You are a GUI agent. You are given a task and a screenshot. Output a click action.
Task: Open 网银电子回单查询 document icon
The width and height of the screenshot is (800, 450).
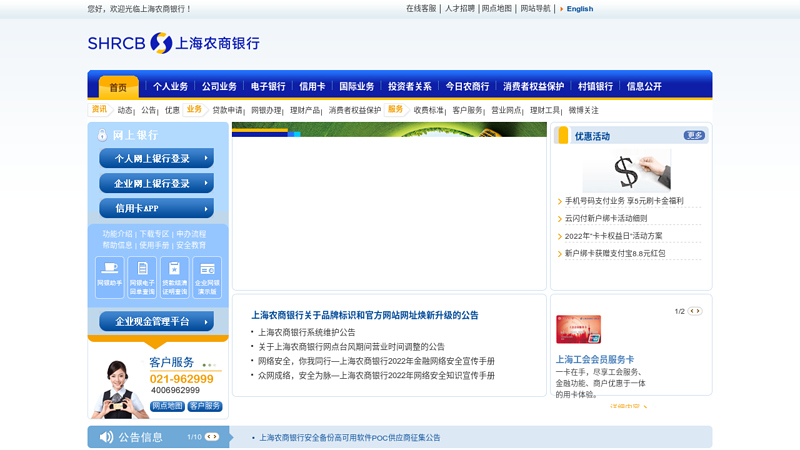(x=142, y=277)
